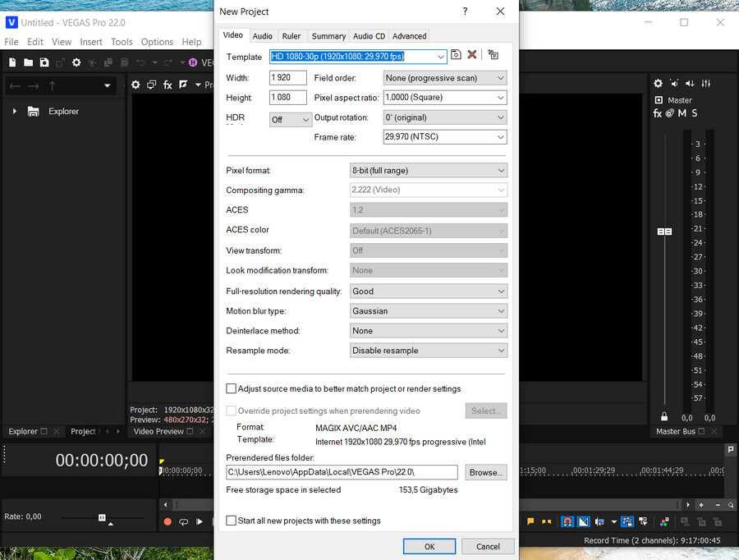The height and width of the screenshot is (560, 739).
Task: Delete the selected template with red X
Action: coord(472,55)
